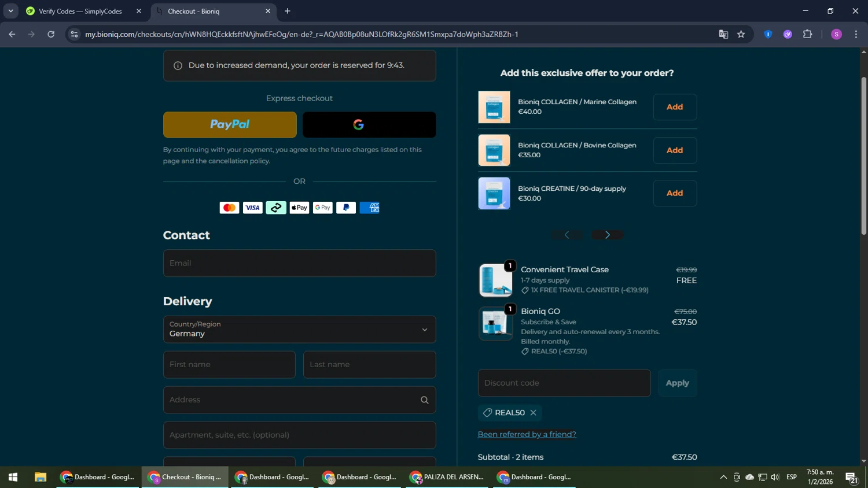Image resolution: width=868 pixels, height=488 pixels.
Task: Open the Chrome profile avatar
Action: pyautogui.click(x=836, y=34)
